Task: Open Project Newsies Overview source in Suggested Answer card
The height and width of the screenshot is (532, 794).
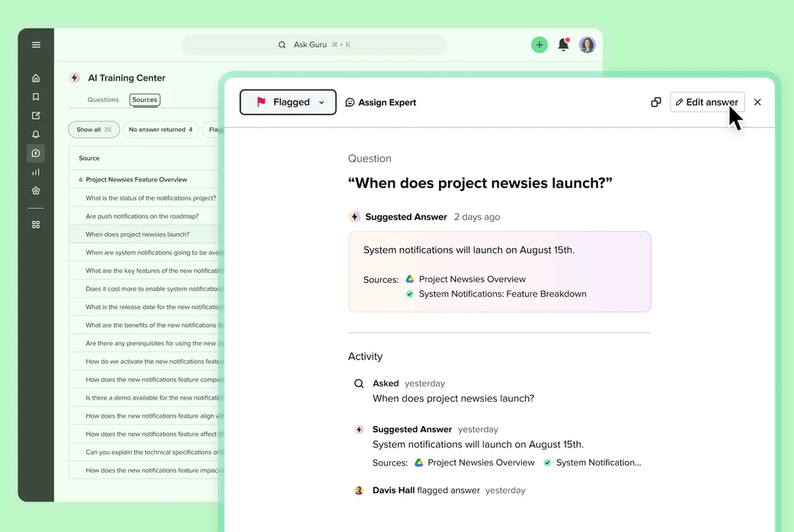Action: click(x=466, y=279)
